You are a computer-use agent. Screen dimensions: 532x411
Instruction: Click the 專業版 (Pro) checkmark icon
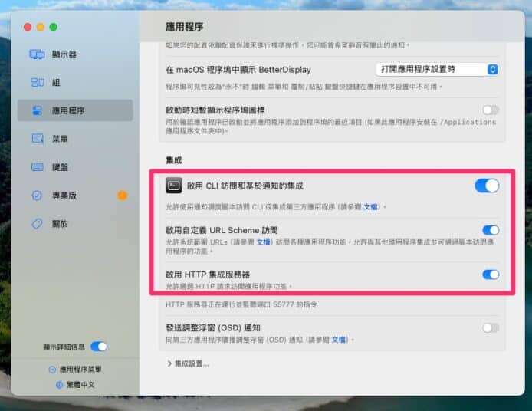(37, 196)
